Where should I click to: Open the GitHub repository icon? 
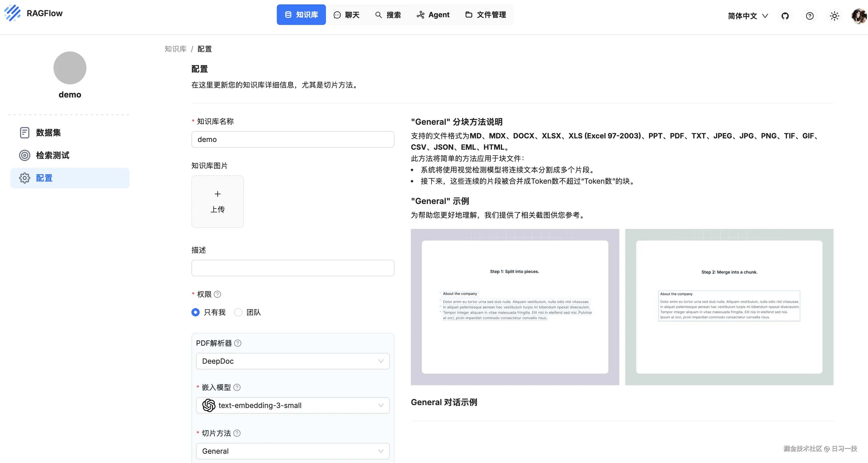(785, 16)
